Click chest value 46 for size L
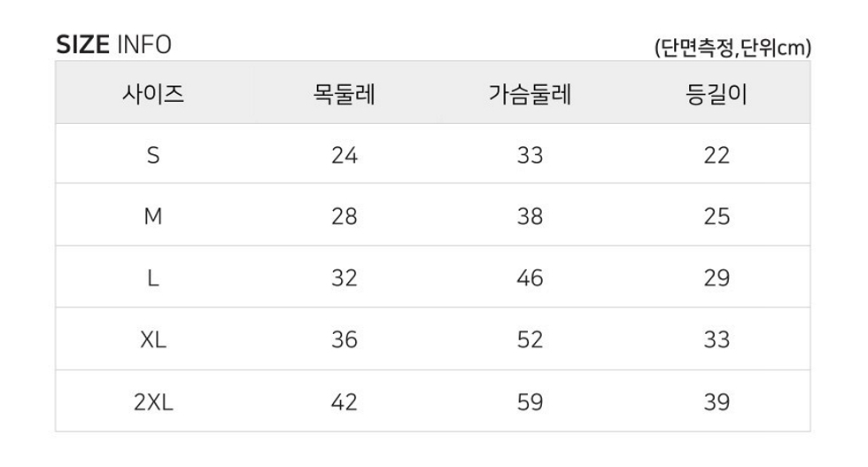 (x=530, y=277)
